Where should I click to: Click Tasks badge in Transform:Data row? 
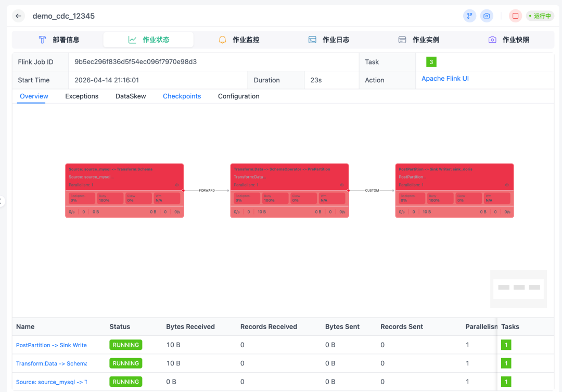click(x=506, y=363)
